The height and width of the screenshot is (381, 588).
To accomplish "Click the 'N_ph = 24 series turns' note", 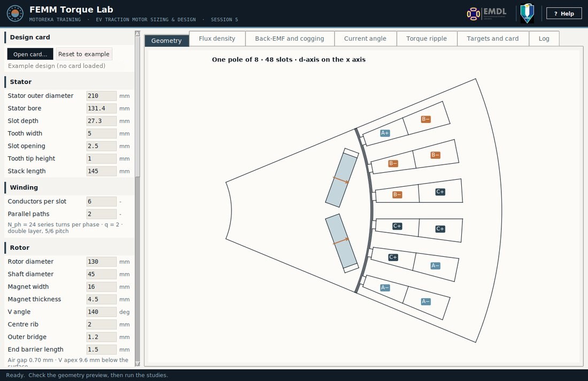I will pos(65,227).
